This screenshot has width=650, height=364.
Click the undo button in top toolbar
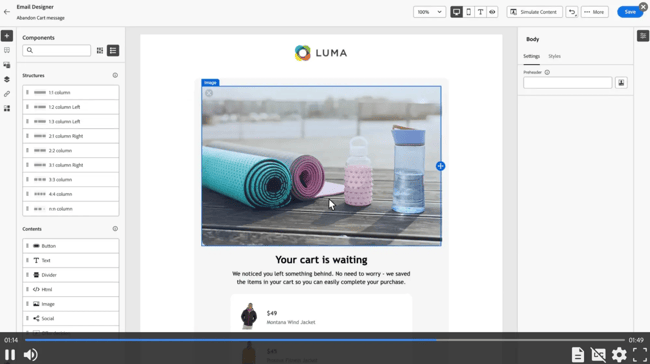click(572, 12)
